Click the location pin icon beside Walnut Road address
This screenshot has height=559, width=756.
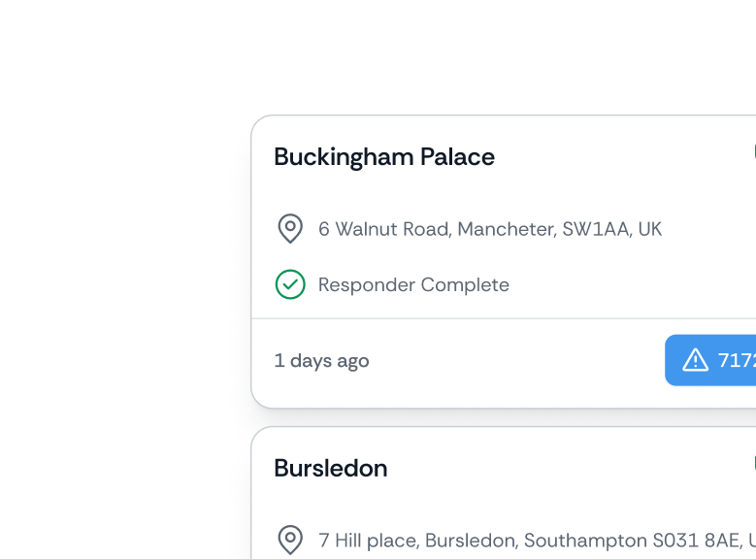coord(290,229)
